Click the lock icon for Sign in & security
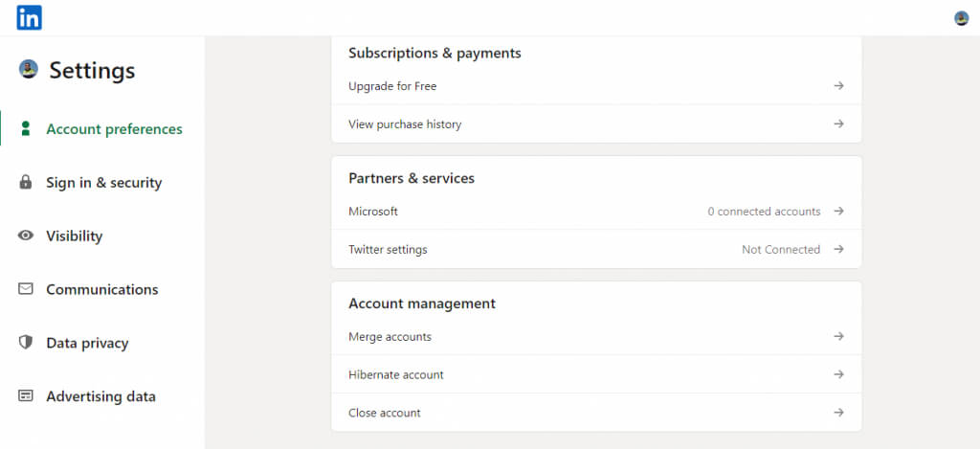The image size is (980, 449). coord(26,182)
